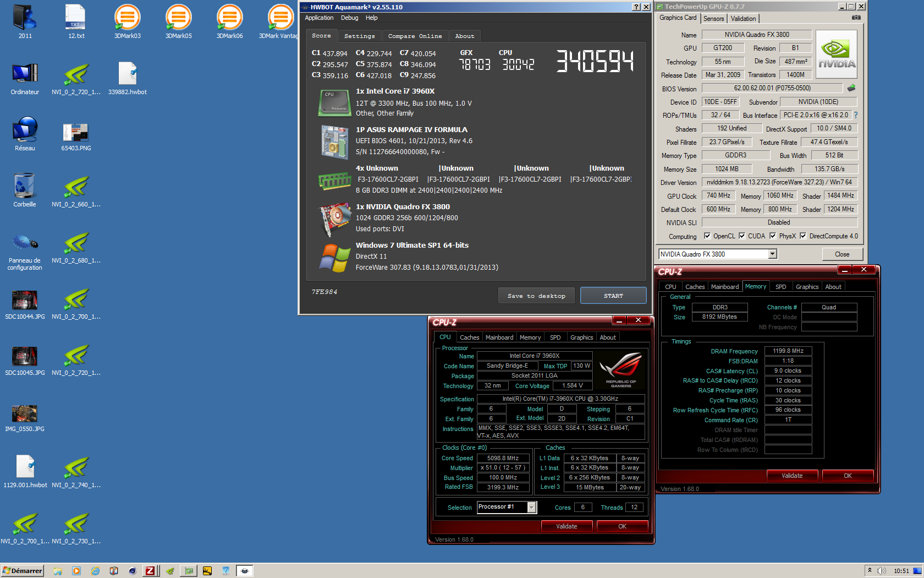The image size is (924, 578).
Task: Select the 1129.001.hwbot file icon
Action: tap(25, 471)
